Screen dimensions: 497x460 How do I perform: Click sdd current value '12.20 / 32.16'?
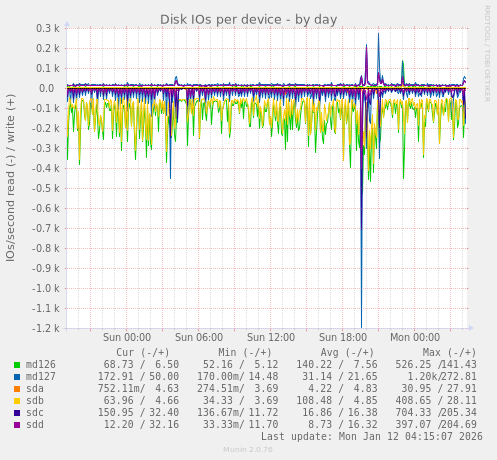[x=141, y=425]
